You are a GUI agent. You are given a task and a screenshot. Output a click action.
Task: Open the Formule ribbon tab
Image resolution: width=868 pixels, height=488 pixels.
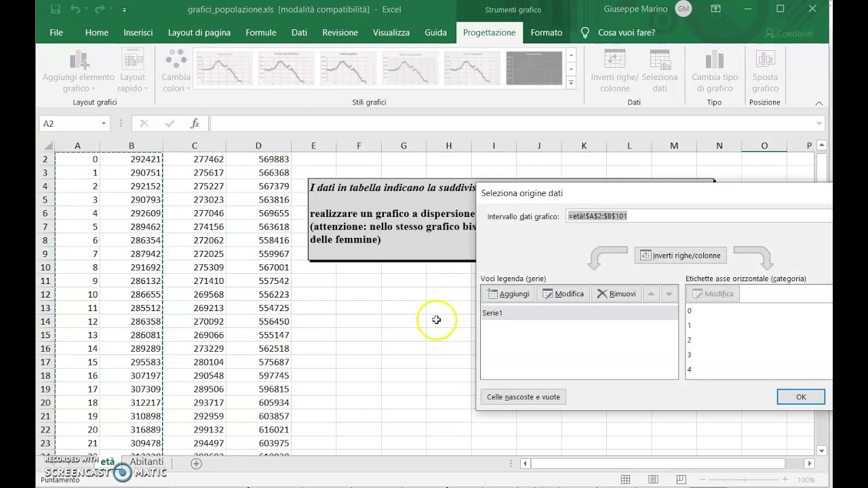261,33
